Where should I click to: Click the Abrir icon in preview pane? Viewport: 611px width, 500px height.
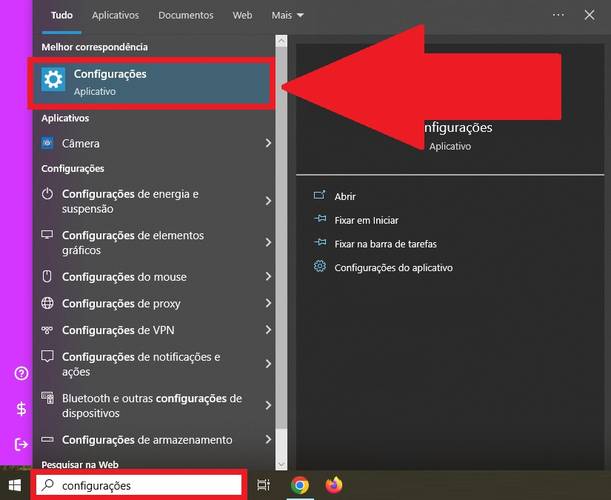click(320, 195)
